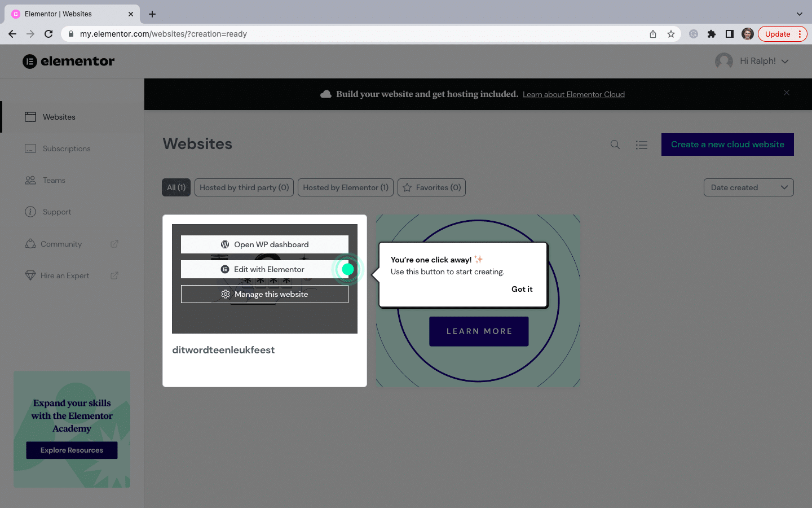Viewport: 812px width, 508px height.
Task: Filter by Hosted by Elementor (1)
Action: click(345, 187)
